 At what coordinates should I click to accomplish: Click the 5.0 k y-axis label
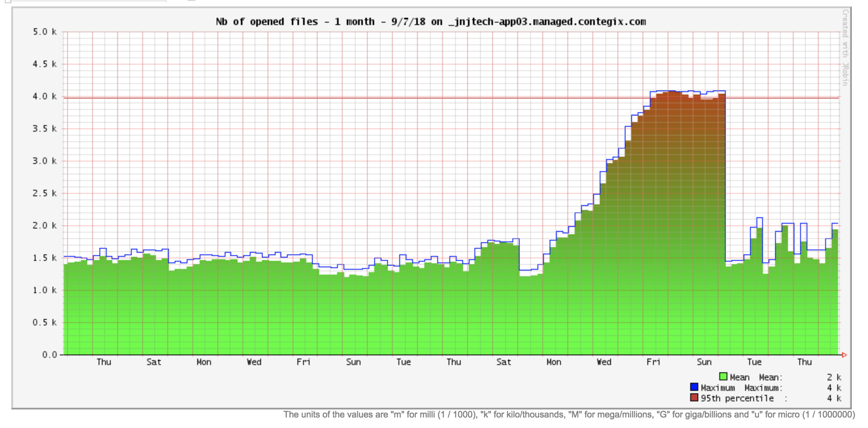coord(44,32)
